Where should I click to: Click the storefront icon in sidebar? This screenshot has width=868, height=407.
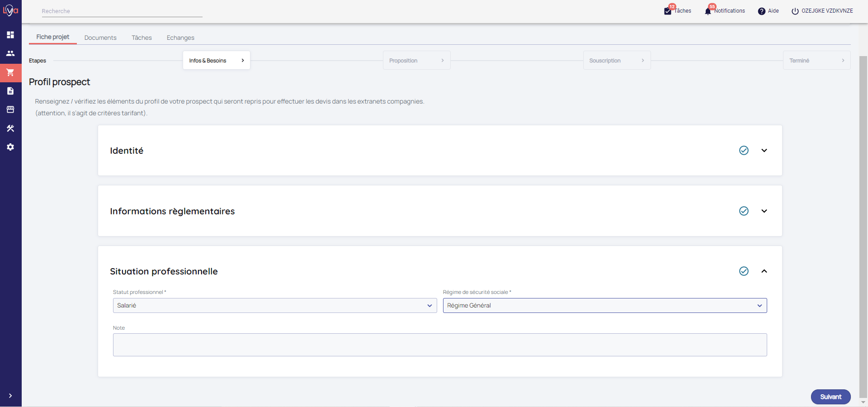click(10, 109)
